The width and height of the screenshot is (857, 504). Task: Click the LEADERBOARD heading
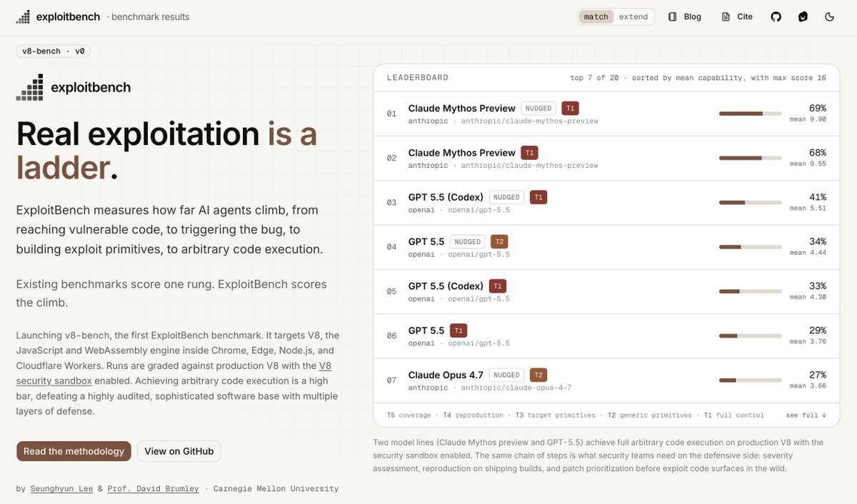(418, 78)
